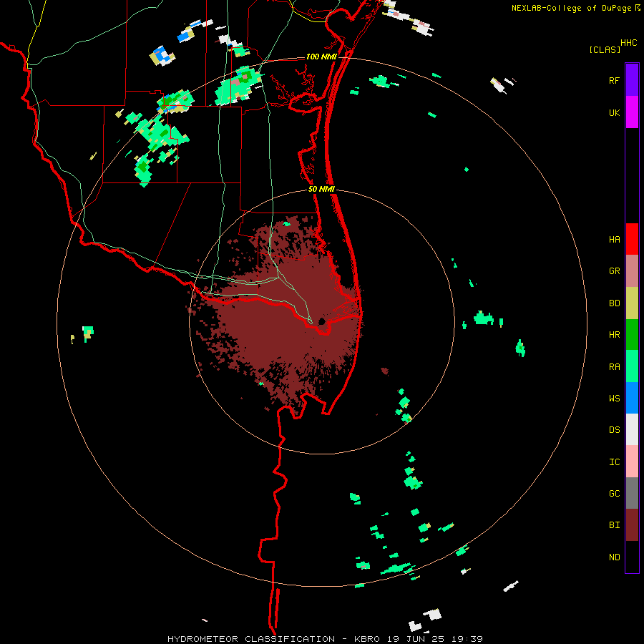The height and width of the screenshot is (644, 644).
Task: Select the IC light pink legend swatch
Action: [x=632, y=462]
